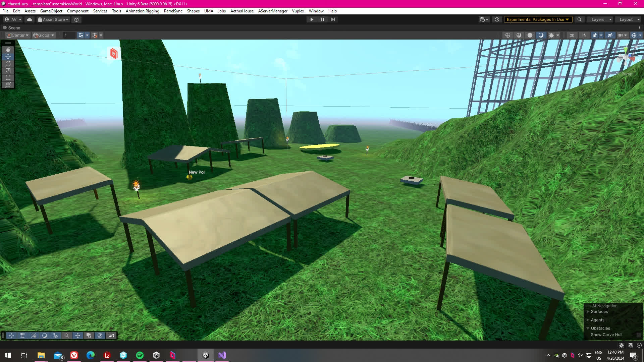The height and width of the screenshot is (362, 644).
Task: Toggle scene visibility hidden objects icon
Action: (x=610, y=35)
